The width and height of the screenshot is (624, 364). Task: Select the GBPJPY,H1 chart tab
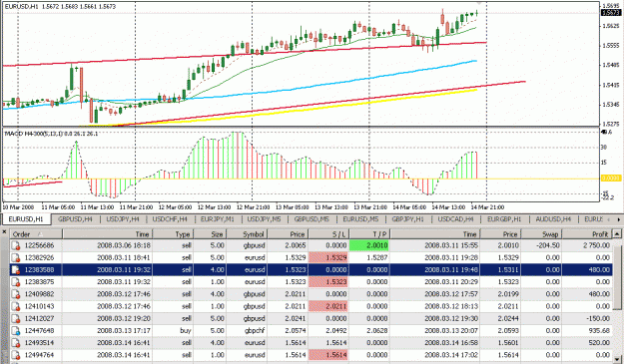(408, 219)
